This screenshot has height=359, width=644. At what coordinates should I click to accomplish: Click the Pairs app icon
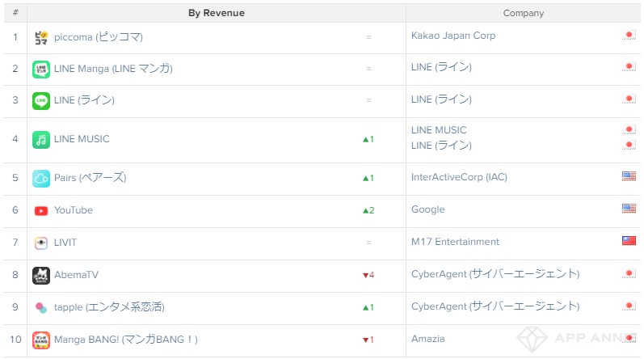41,178
